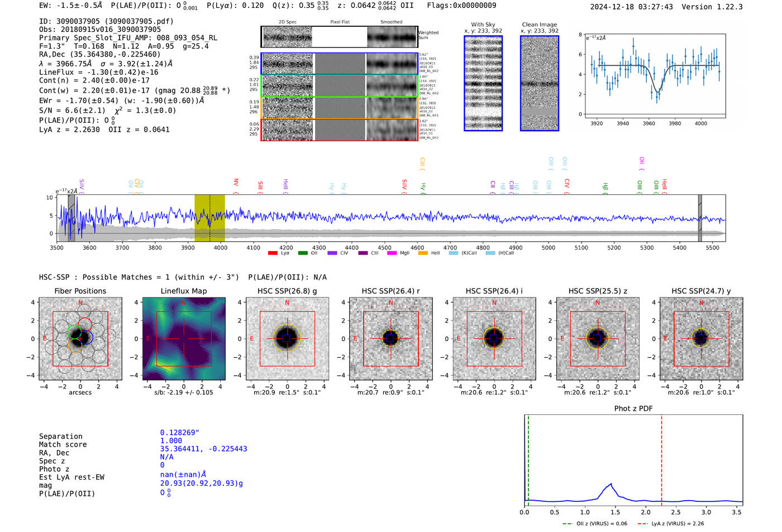Click the Weighted Sum 2D spectrum row
Viewport: 782px width, 532px height.
340,37
